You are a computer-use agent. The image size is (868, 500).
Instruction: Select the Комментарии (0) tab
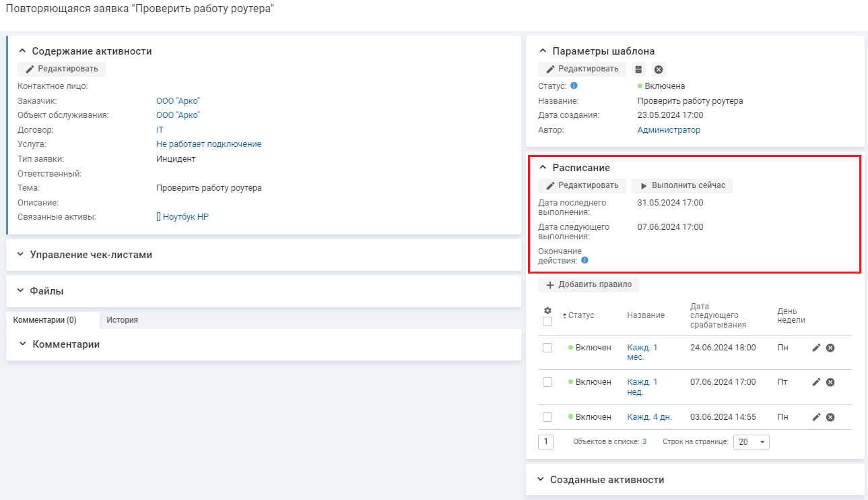[45, 320]
